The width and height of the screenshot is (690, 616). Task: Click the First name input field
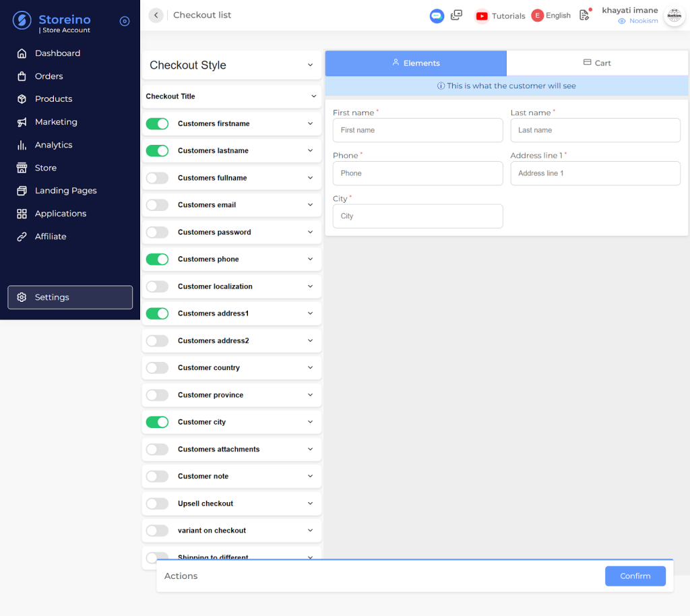418,130
